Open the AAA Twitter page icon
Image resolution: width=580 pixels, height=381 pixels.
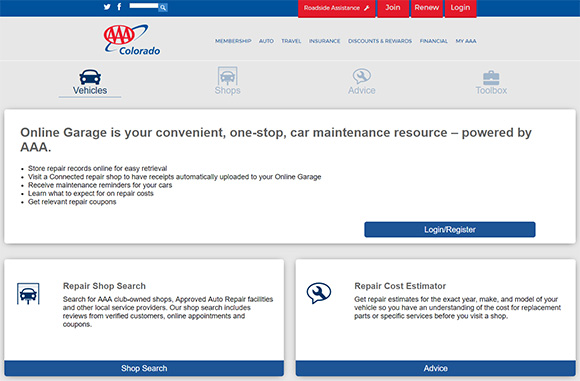point(107,7)
